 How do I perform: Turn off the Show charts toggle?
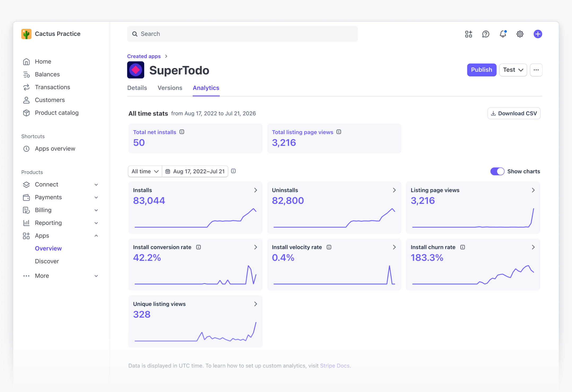497,171
